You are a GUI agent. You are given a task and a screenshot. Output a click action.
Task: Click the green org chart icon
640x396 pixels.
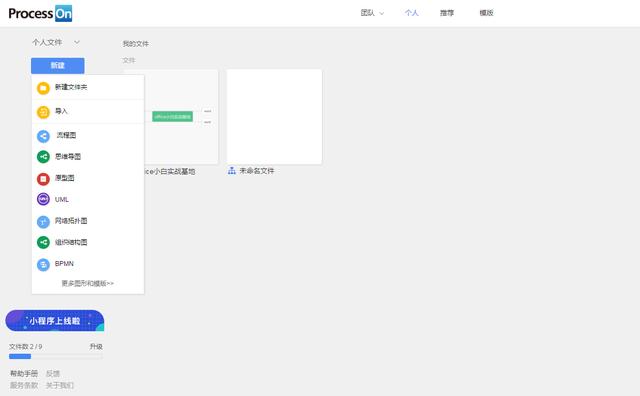tap(43, 242)
